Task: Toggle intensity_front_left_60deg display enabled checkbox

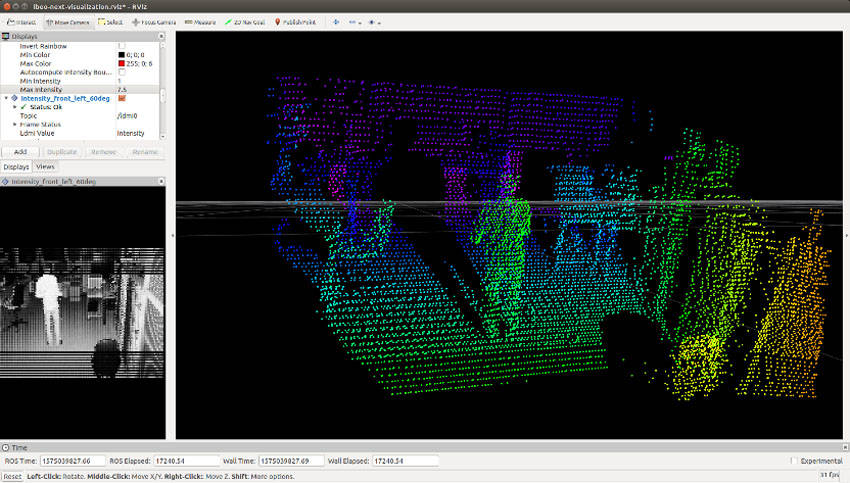Action: (122, 98)
